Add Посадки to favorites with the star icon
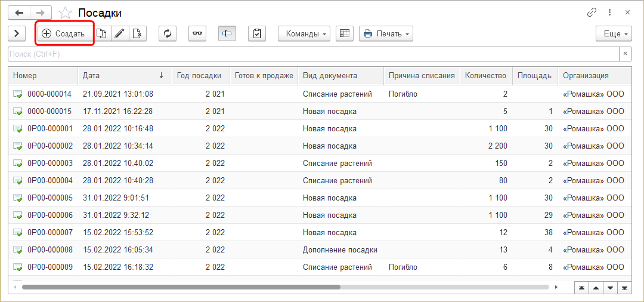The height and width of the screenshot is (302, 644). (x=65, y=13)
